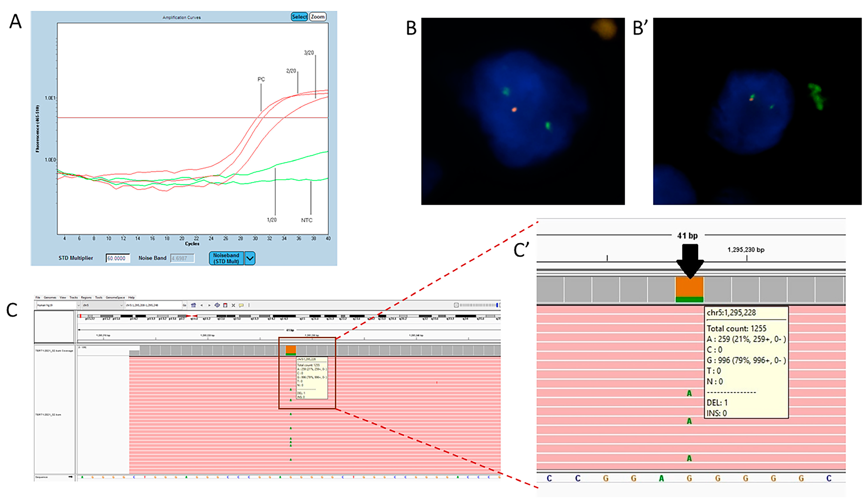
Task: Click the define region of interest icon
Action: [x=225, y=305]
